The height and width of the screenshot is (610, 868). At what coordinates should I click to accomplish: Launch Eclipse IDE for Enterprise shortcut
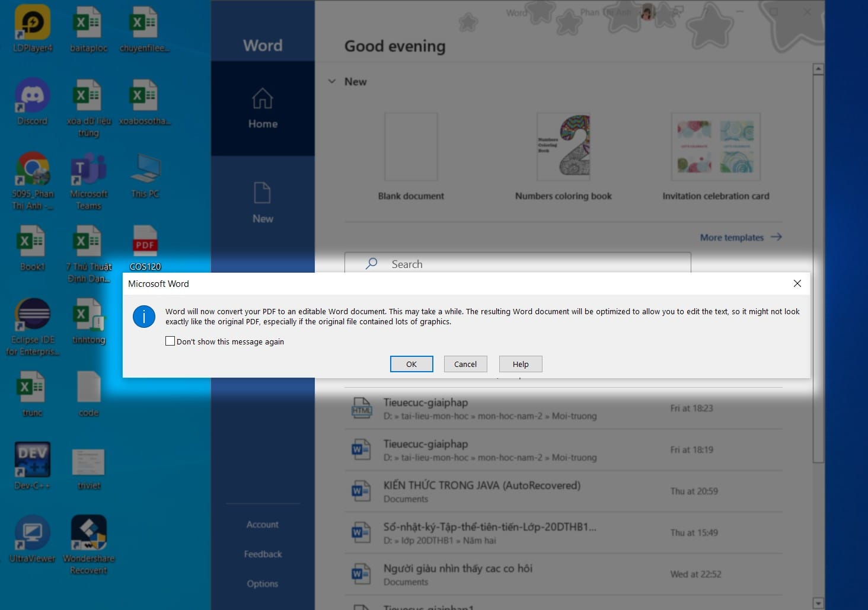tap(33, 327)
